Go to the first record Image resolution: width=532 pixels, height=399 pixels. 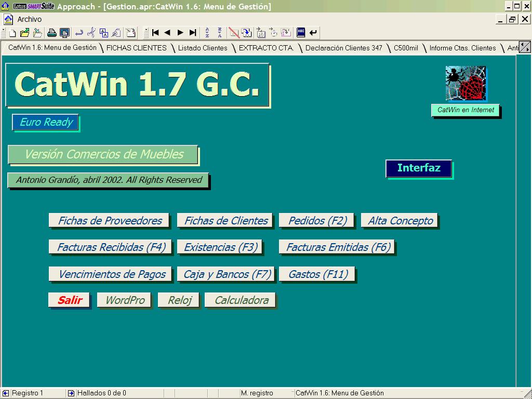point(155,33)
